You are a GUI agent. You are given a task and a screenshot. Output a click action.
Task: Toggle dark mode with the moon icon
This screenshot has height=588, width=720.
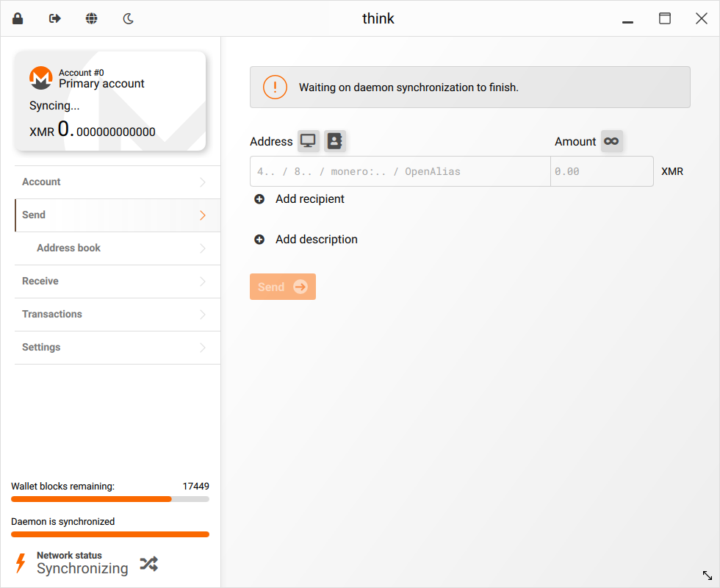[x=128, y=18]
